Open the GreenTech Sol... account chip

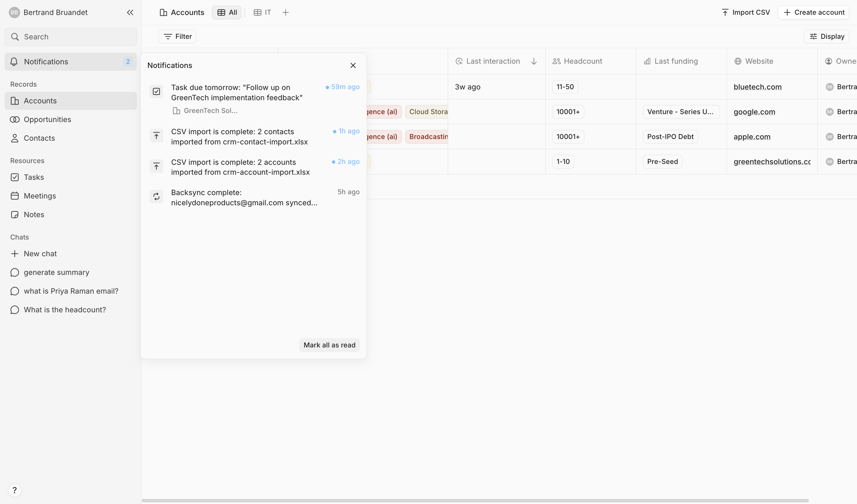(x=205, y=111)
